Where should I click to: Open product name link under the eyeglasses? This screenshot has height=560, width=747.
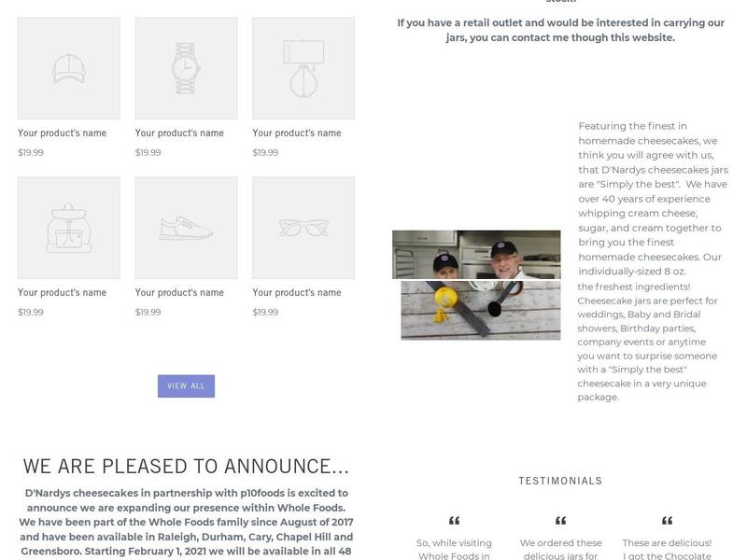[297, 292]
